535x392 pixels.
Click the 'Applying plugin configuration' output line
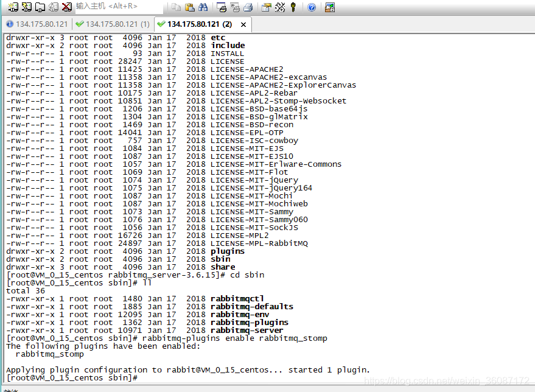click(188, 370)
